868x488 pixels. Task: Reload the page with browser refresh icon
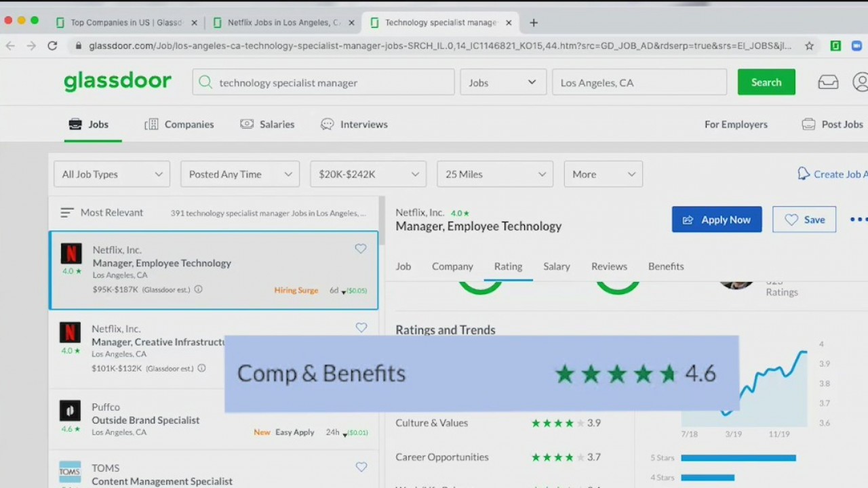pos(52,45)
